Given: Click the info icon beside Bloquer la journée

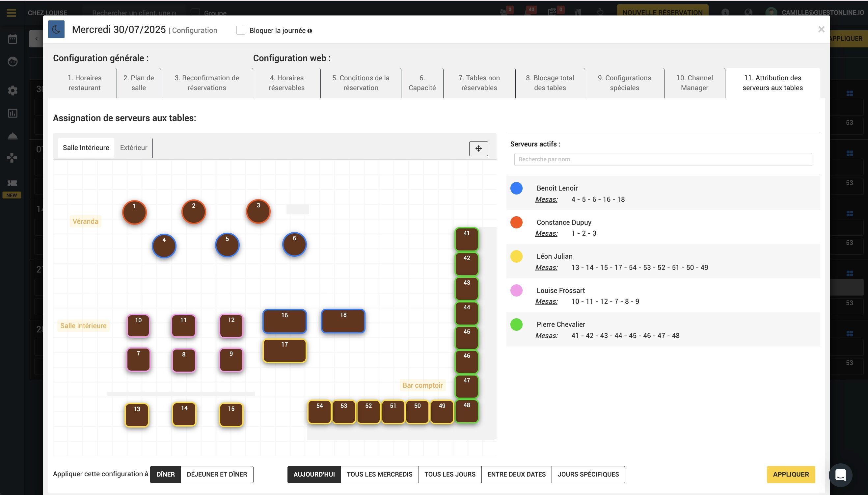Looking at the screenshot, I should (x=310, y=31).
